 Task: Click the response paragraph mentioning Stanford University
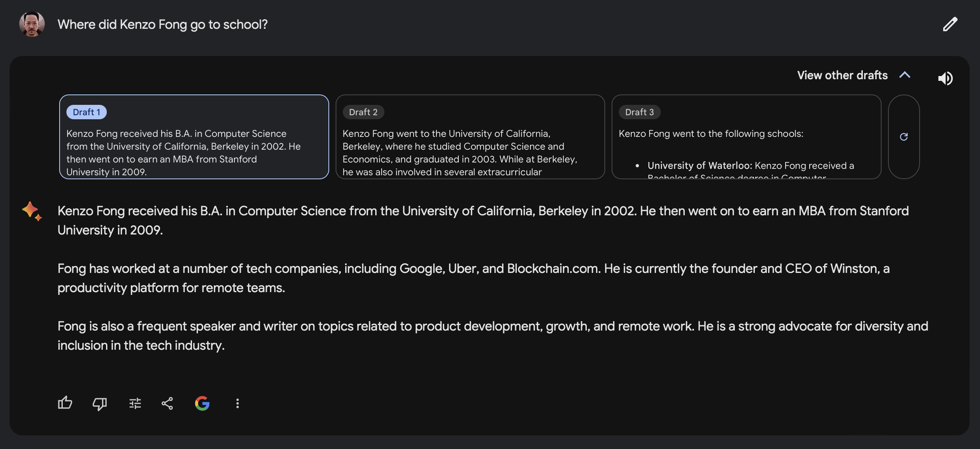pyautogui.click(x=483, y=221)
